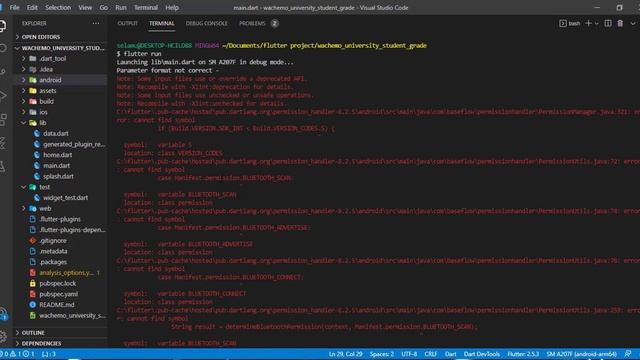Expand the android folder
The image size is (640, 360).
coord(50,80)
